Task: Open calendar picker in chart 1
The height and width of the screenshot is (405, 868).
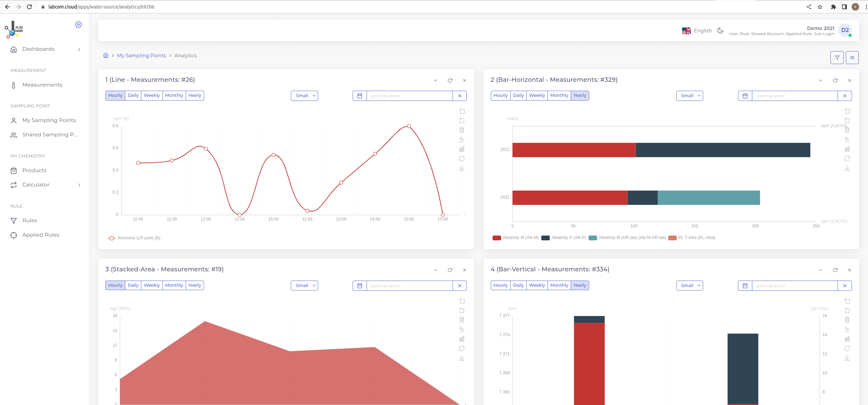Action: 360,96
